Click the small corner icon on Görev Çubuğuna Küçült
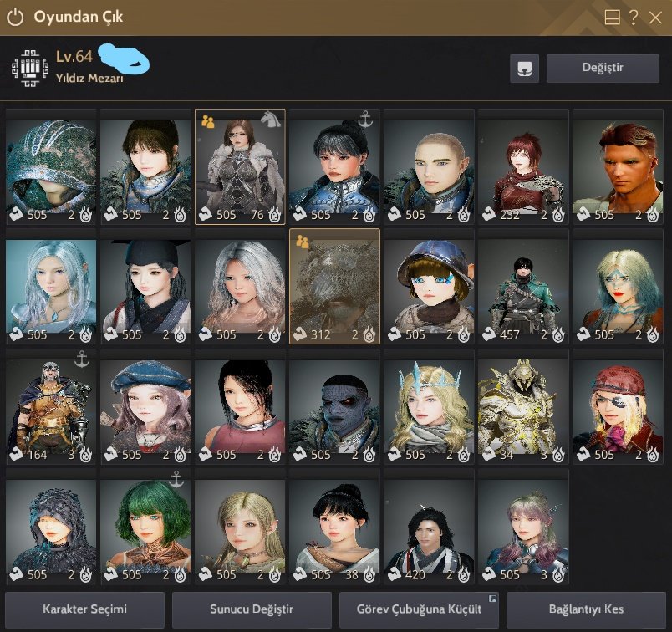Image resolution: width=672 pixels, height=632 pixels. point(493,598)
